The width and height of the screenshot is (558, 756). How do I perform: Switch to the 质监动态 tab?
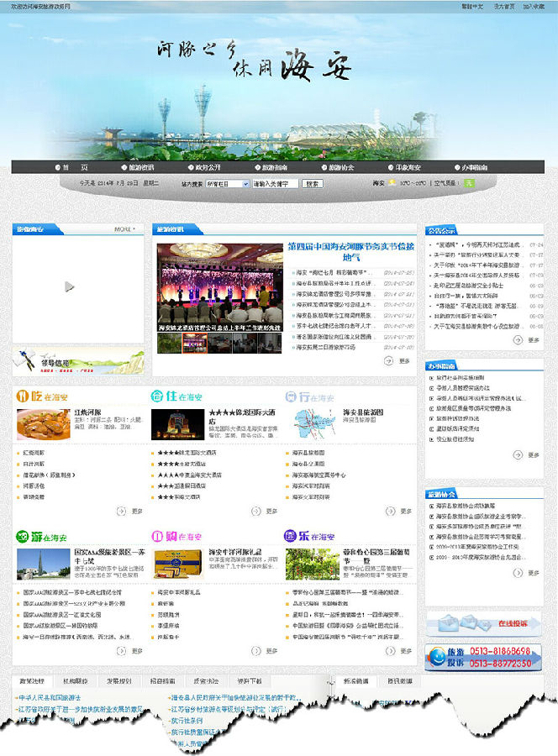click(x=206, y=681)
